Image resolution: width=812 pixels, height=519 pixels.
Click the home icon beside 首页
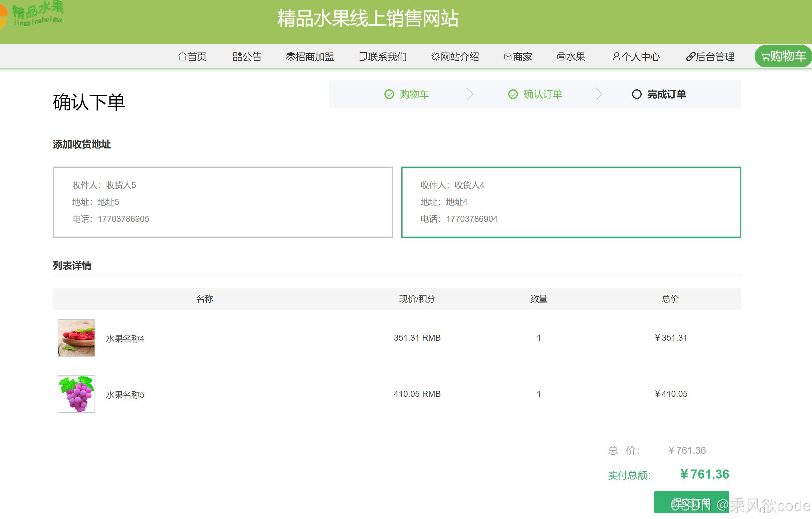tap(182, 56)
